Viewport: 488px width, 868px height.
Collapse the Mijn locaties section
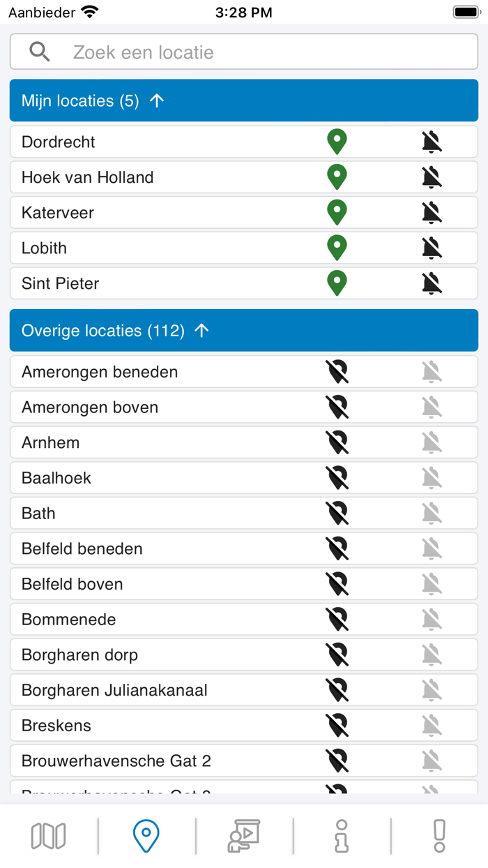pos(157,100)
